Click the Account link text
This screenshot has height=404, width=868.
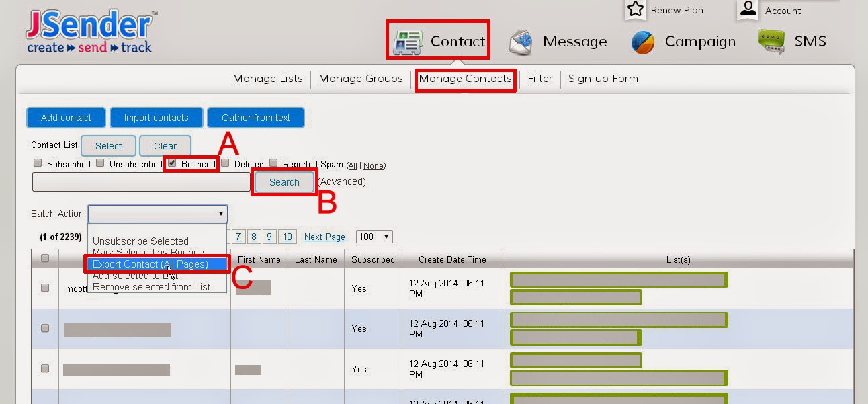pyautogui.click(x=783, y=11)
